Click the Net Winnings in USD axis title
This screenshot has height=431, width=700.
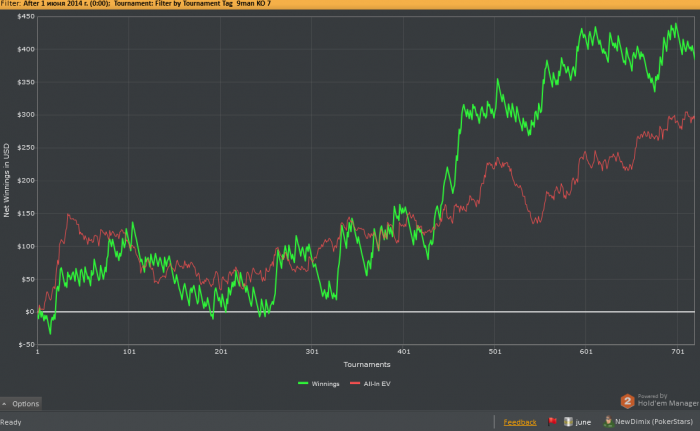(x=6, y=180)
